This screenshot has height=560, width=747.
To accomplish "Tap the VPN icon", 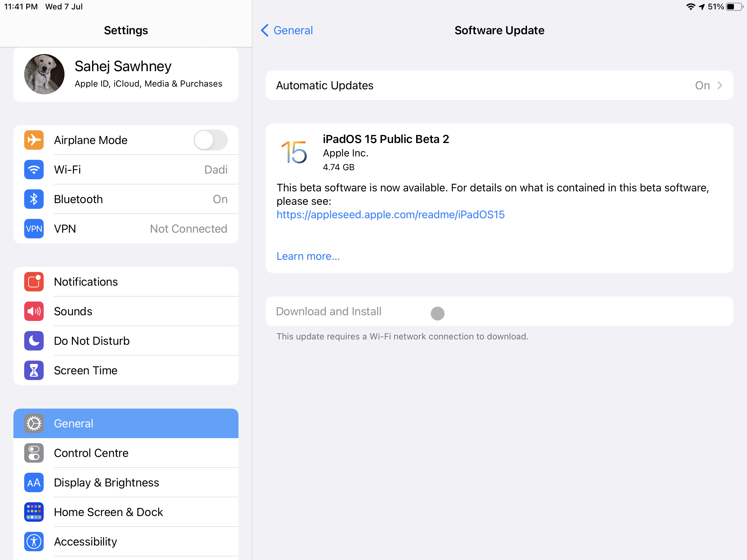I will [x=34, y=229].
